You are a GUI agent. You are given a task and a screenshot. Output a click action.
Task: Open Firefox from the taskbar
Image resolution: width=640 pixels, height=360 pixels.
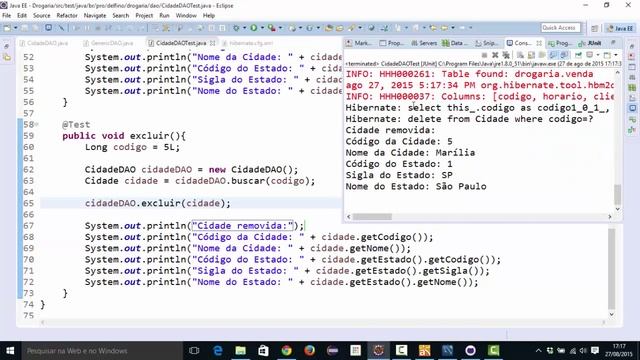(309, 351)
